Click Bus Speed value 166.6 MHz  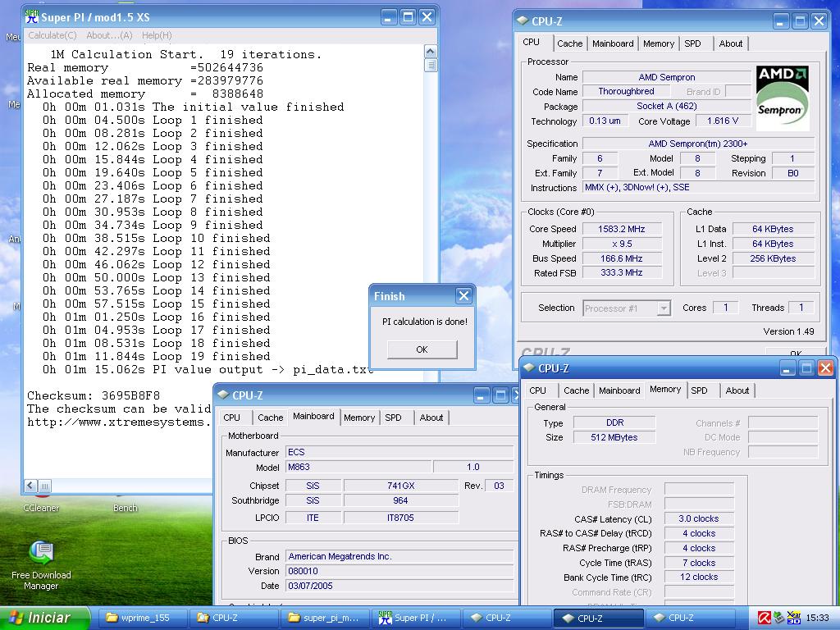pyautogui.click(x=622, y=258)
